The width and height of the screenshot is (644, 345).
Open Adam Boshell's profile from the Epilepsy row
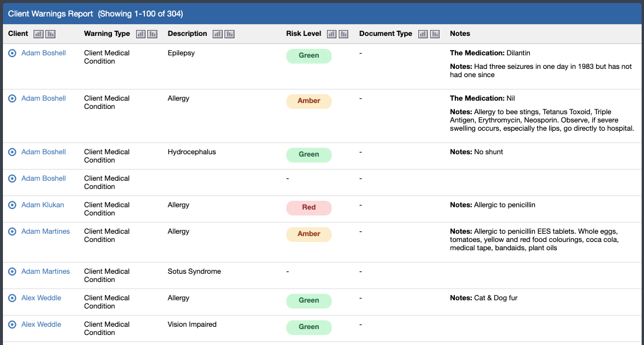pyautogui.click(x=43, y=52)
